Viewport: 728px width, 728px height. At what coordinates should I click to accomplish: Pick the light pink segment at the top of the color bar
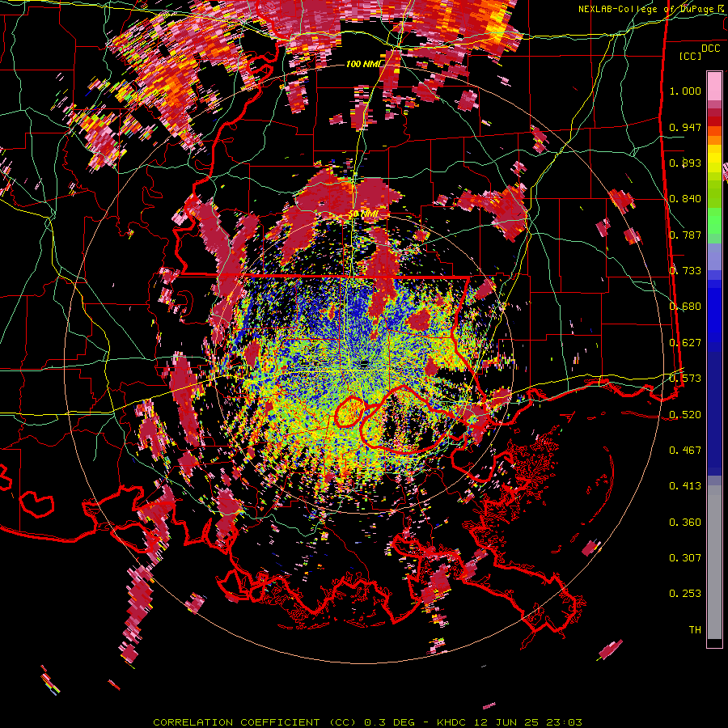[714, 86]
